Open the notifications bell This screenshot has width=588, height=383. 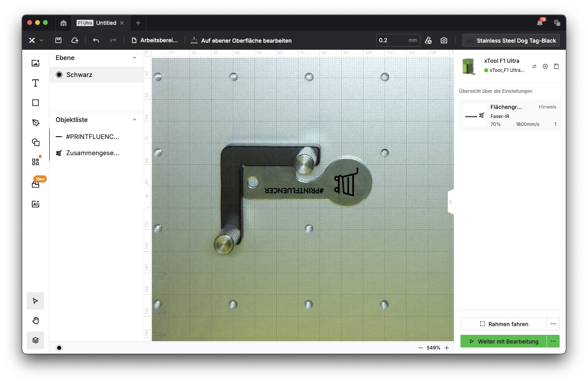540,23
